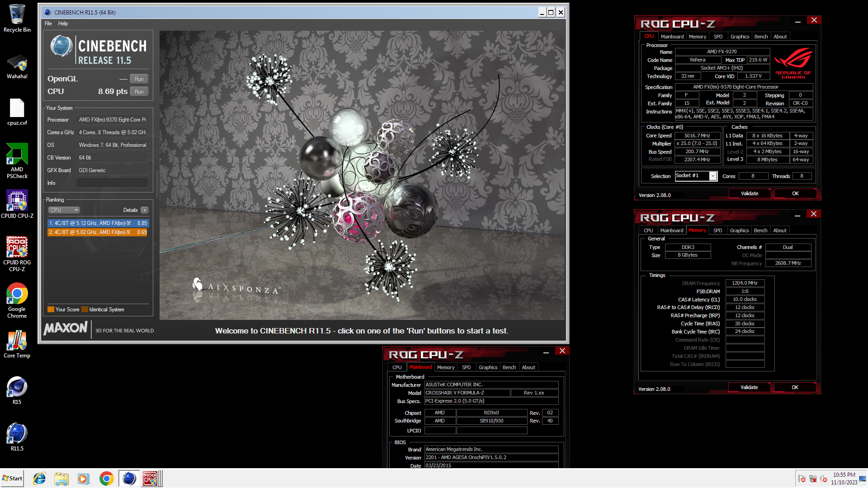Click the Cinebench title bar app icon
Viewport: 868px width, 488px height.
pyautogui.click(x=48, y=12)
